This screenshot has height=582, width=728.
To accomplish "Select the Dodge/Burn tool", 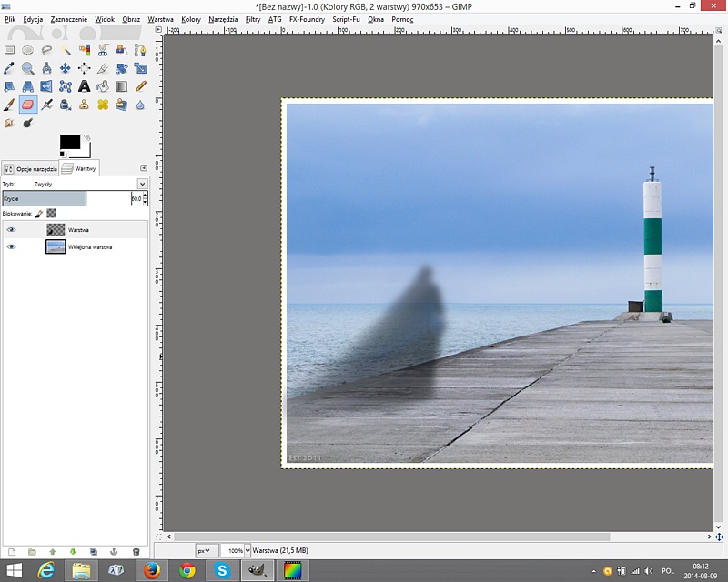I will pos(28,123).
